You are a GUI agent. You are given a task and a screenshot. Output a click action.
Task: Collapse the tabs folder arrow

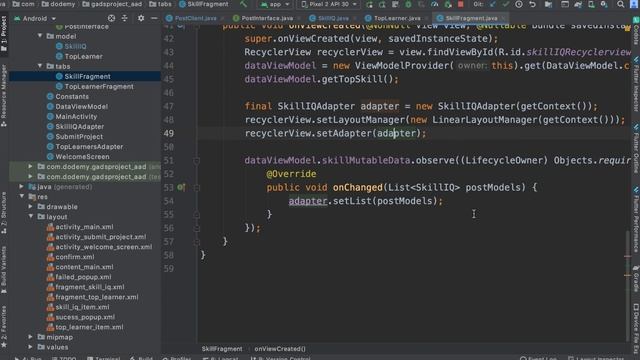pyautogui.click(x=40, y=66)
